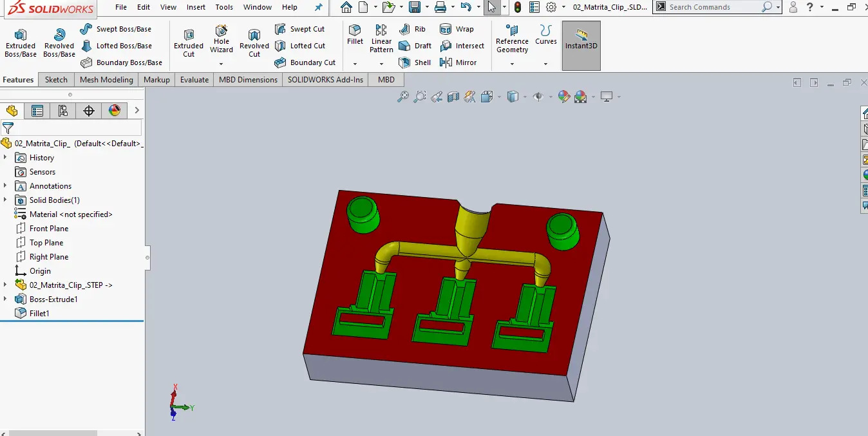The width and height of the screenshot is (868, 436).
Task: Open the Insert menu
Action: (x=196, y=7)
